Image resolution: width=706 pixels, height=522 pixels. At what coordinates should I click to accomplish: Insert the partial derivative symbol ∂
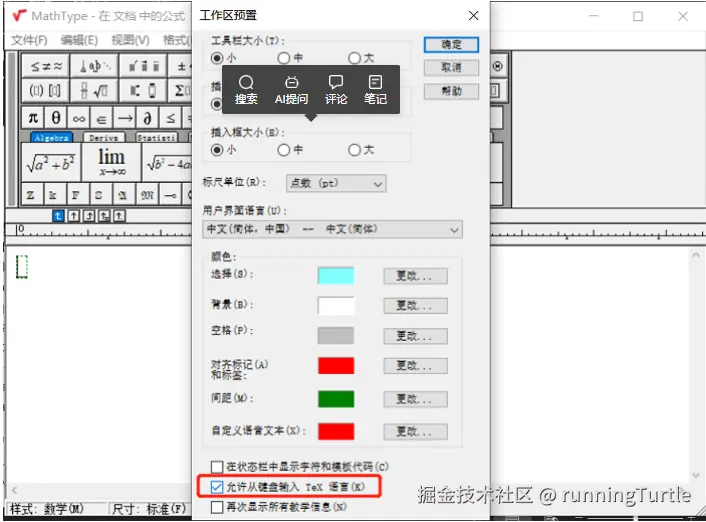click(148, 118)
